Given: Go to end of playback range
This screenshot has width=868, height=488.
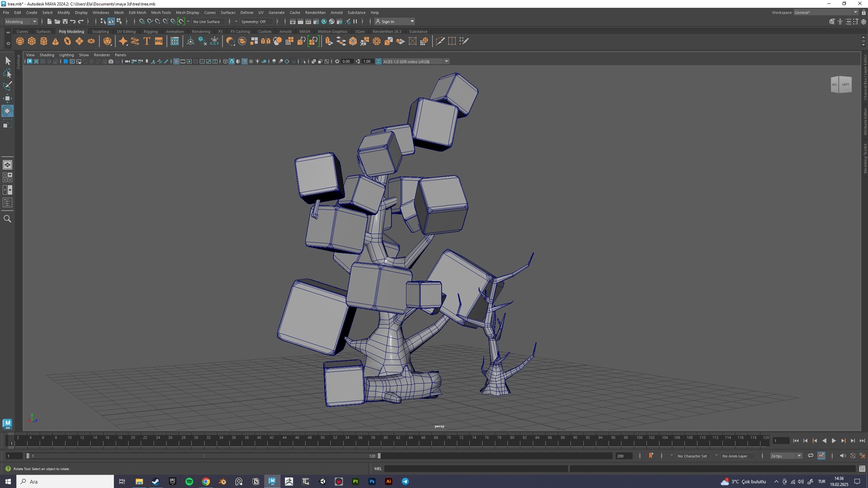Looking at the screenshot, I should 862,441.
